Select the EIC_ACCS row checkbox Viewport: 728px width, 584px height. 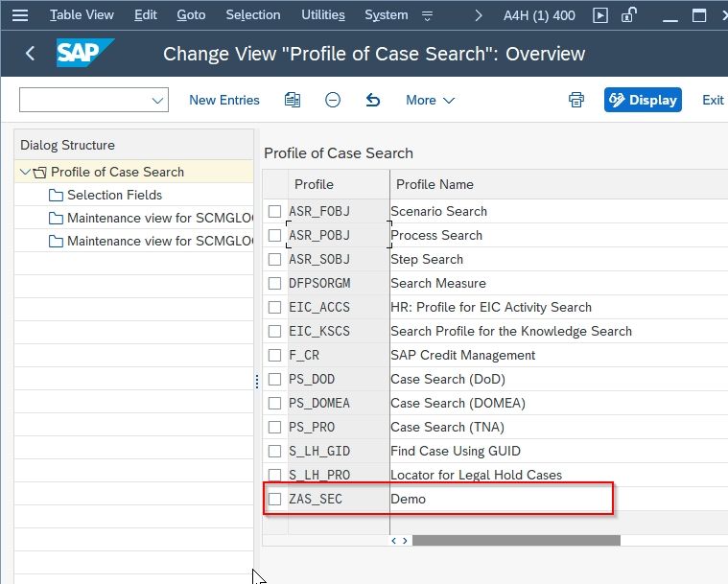coord(275,307)
